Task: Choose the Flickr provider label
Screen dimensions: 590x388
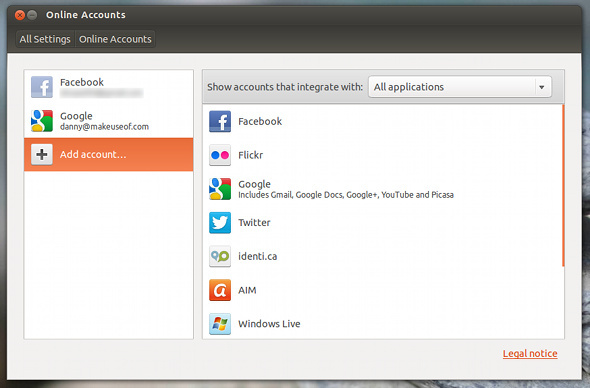Action: tap(251, 155)
